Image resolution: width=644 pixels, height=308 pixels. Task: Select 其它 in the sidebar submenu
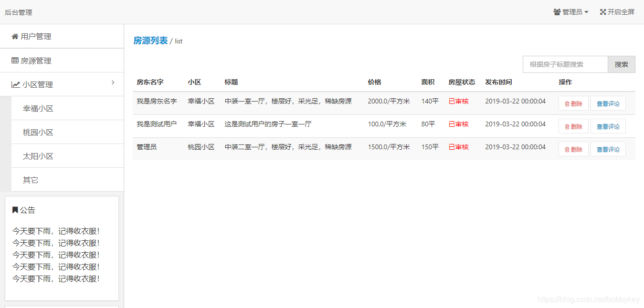tap(67, 180)
